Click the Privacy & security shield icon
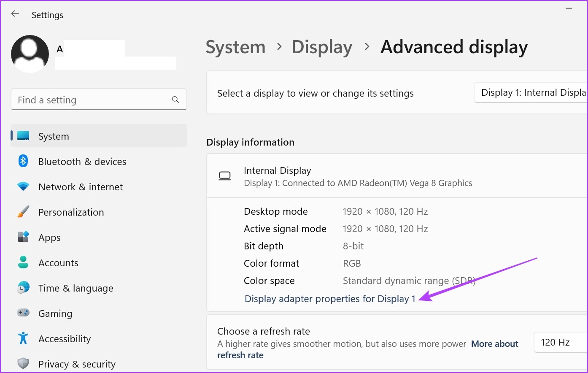Screen dimensions: 588x373 pyautogui.click(x=23, y=363)
